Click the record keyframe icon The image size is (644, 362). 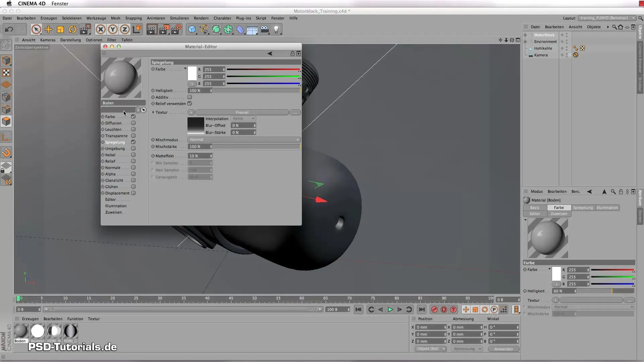click(x=434, y=309)
